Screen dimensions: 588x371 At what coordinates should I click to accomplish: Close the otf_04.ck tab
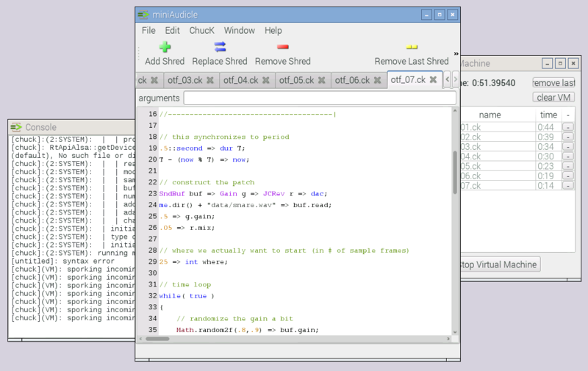tap(266, 80)
